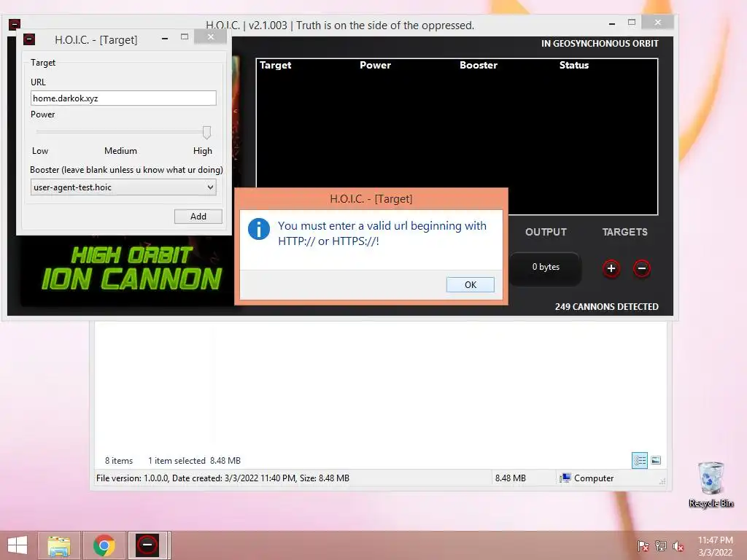Maximize the H.O.I.C. Target window
Screen dimensions: 747x560
tap(185, 37)
